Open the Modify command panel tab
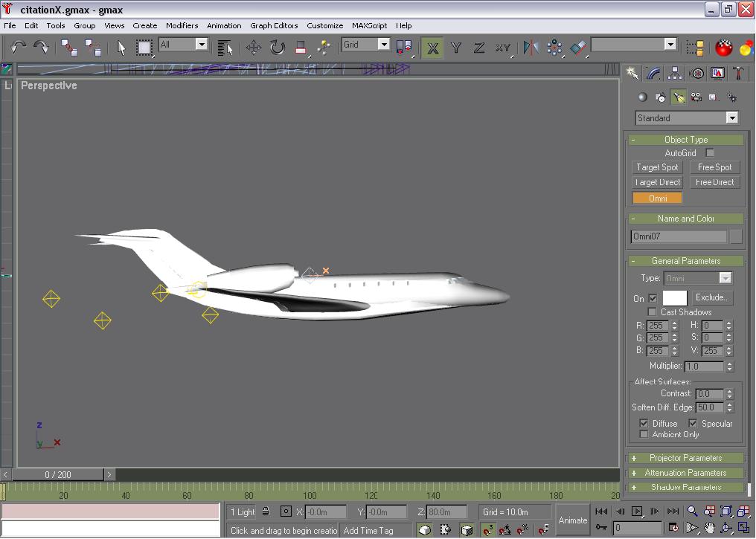The height and width of the screenshot is (539, 756). coord(653,73)
